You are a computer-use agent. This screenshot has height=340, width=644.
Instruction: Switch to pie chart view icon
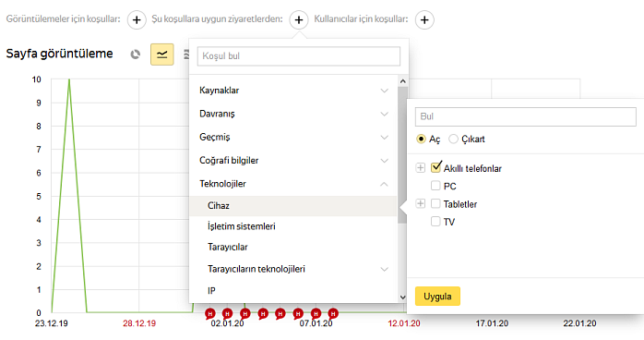(x=135, y=55)
